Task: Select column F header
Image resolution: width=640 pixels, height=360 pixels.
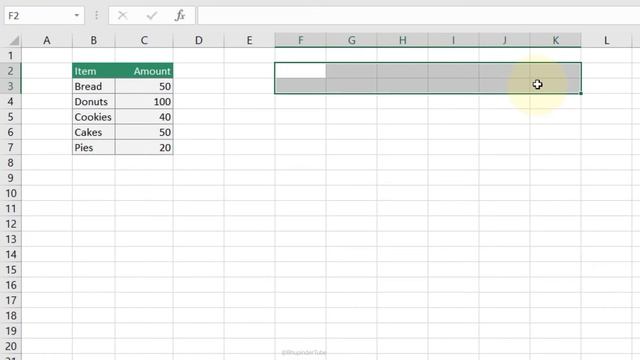Action: 300,40
